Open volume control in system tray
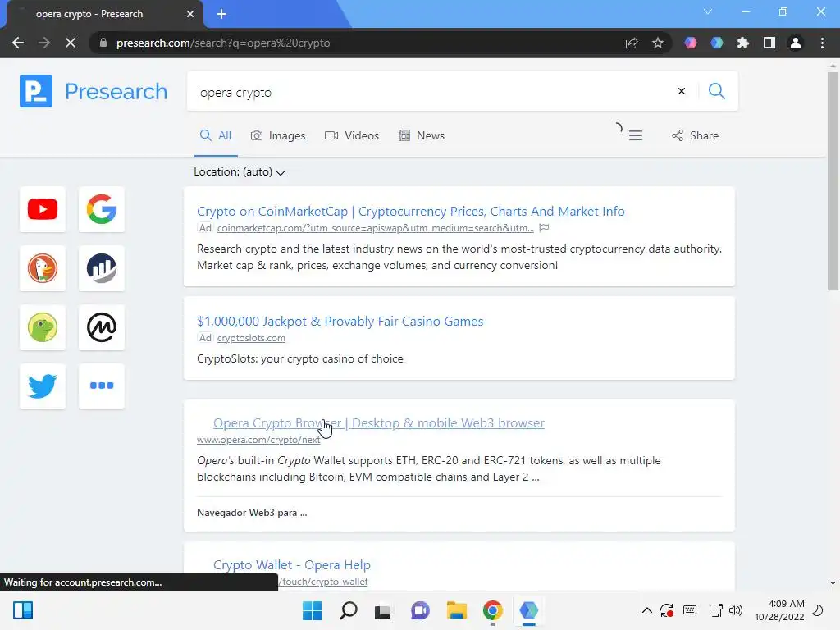Screen dimensions: 840x630 pos(736,610)
